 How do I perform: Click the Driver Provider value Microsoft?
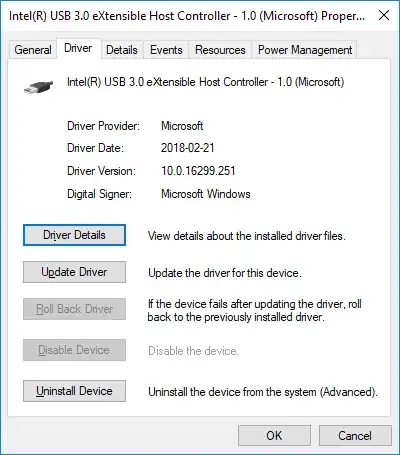[182, 126]
